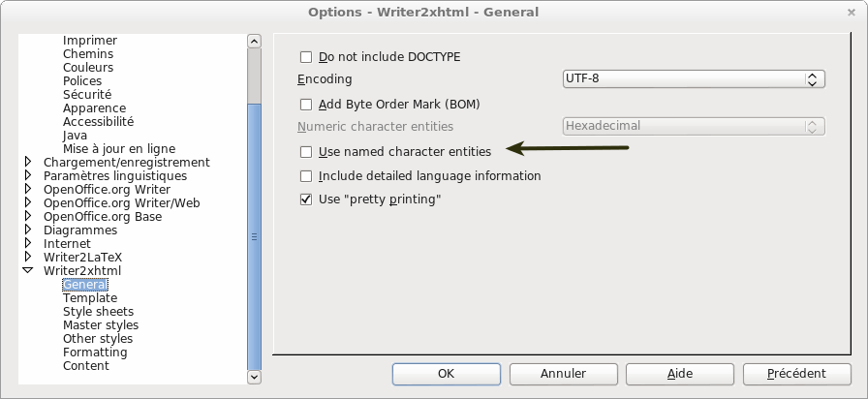Viewport: 868px width, 399px height.
Task: Expand the Writer2LaTeX tree node
Action: click(x=28, y=258)
